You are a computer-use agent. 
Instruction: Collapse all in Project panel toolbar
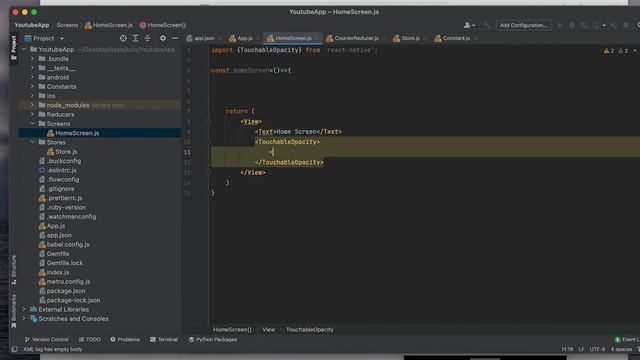click(x=148, y=38)
